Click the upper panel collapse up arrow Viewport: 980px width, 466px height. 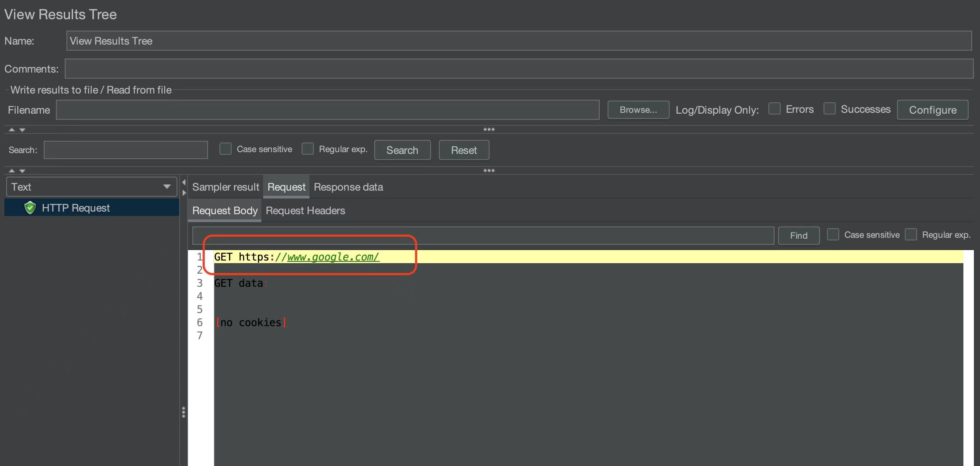pos(12,130)
